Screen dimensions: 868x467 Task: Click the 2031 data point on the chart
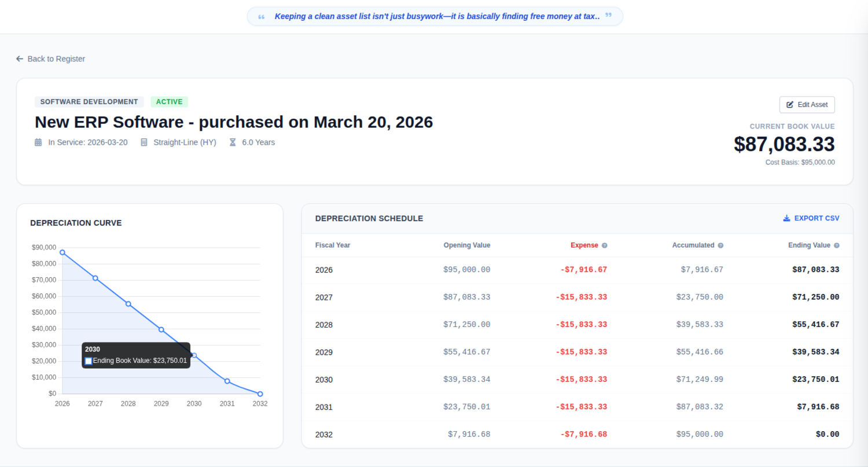(x=227, y=381)
